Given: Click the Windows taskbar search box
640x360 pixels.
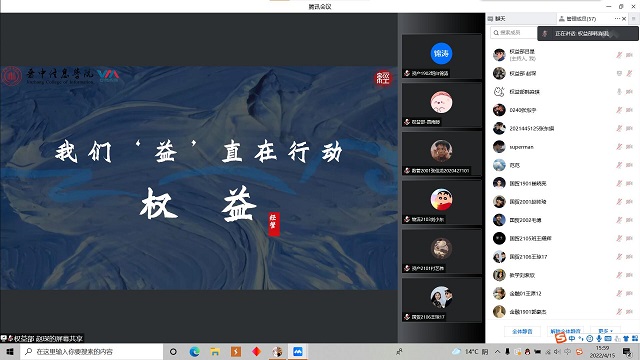Looking at the screenshot, I should click(x=91, y=351).
